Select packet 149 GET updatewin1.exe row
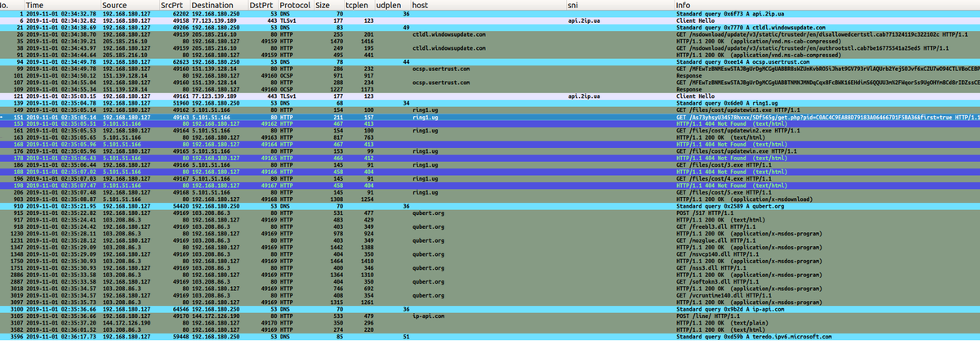Screen dimensions: 980x354 [x=490, y=109]
